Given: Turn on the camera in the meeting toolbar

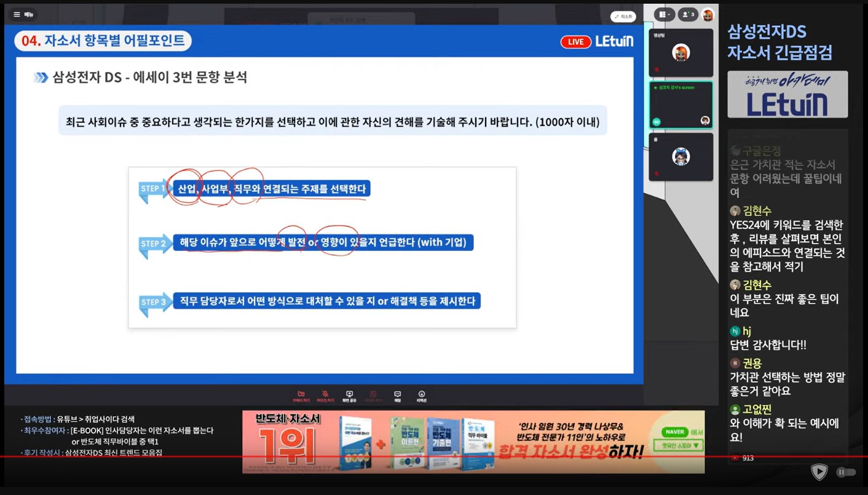Looking at the screenshot, I should click(301, 396).
